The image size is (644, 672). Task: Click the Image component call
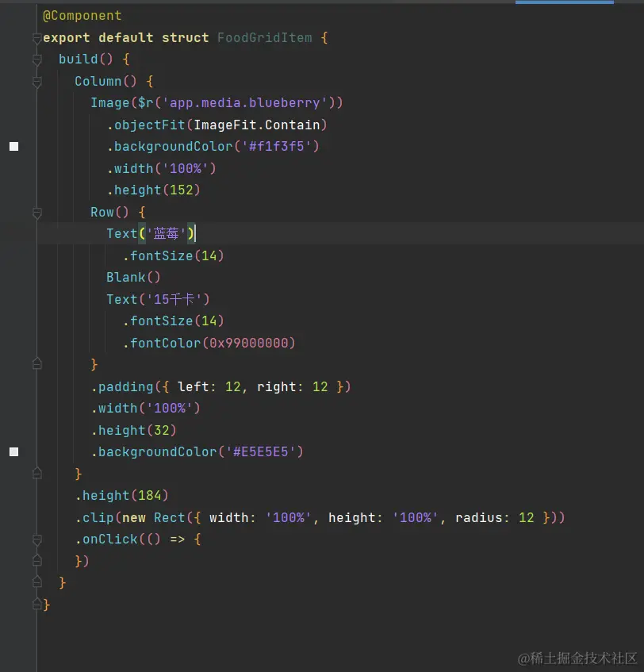tap(217, 103)
